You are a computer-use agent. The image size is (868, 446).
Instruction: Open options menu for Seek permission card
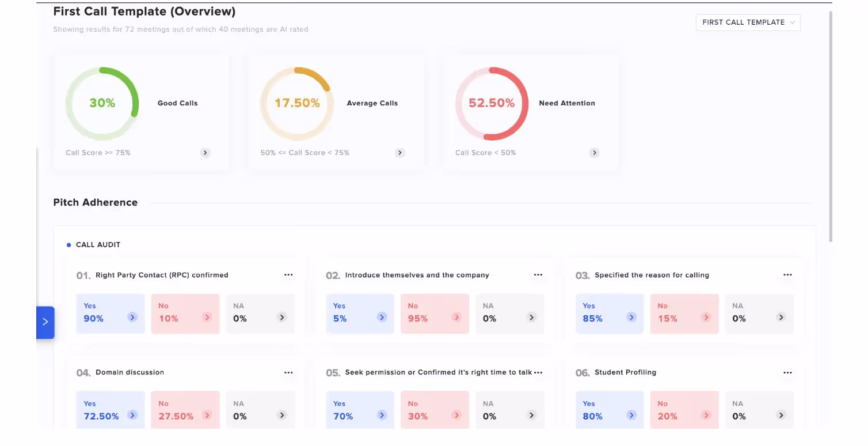tap(538, 373)
